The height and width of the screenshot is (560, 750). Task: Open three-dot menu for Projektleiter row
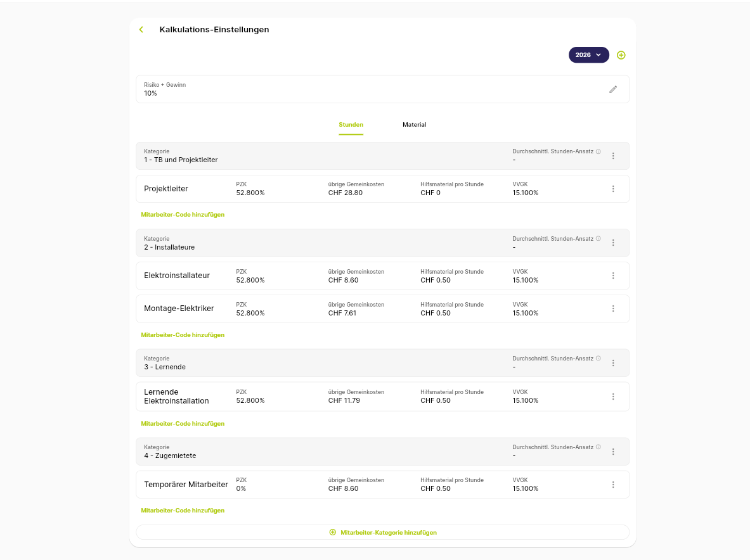pyautogui.click(x=612, y=189)
